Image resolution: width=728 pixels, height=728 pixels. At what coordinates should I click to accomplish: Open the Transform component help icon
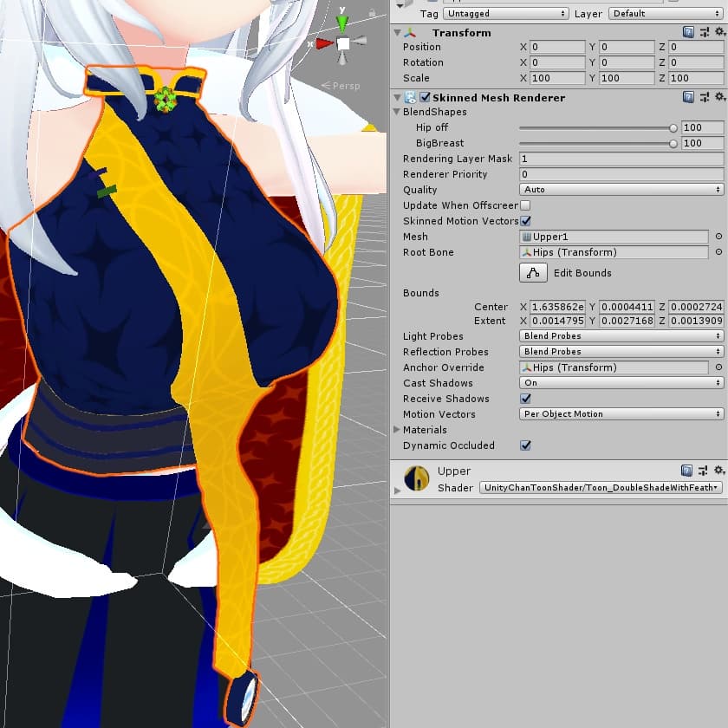tap(688, 32)
